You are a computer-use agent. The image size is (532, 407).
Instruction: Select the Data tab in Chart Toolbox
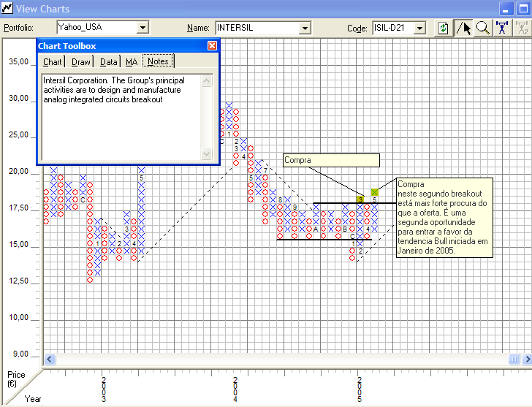[x=109, y=62]
